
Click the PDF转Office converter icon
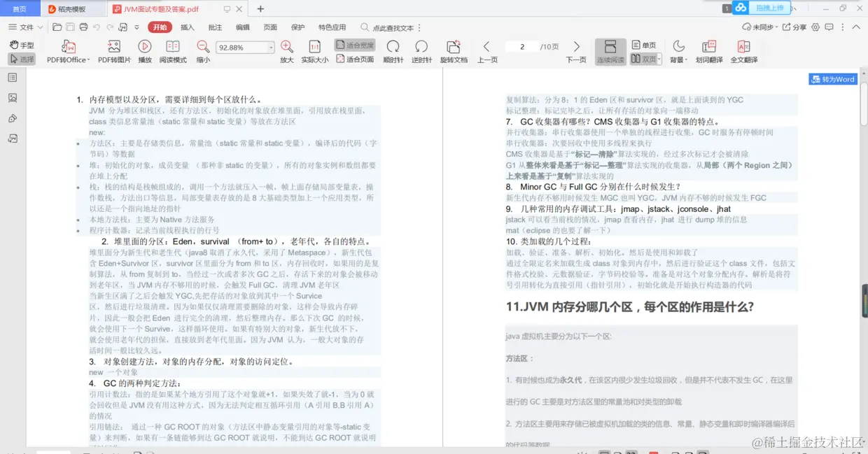69,47
